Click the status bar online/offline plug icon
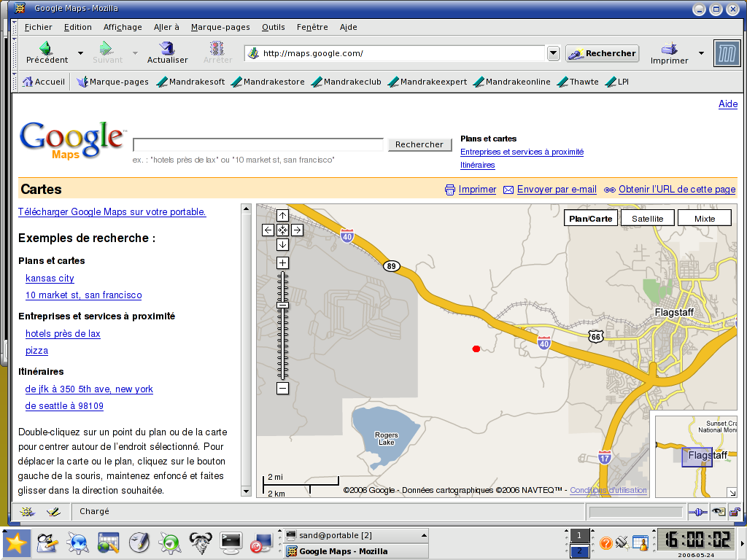The height and width of the screenshot is (560, 747). coord(697,513)
